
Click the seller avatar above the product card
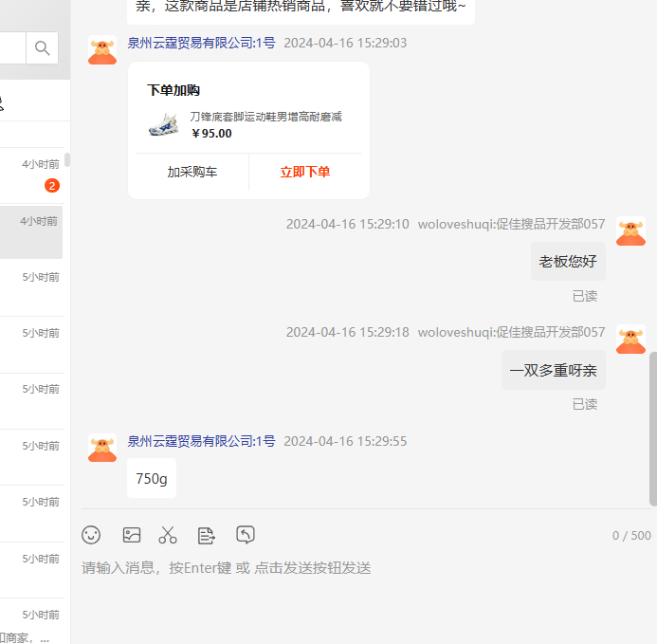pos(102,50)
